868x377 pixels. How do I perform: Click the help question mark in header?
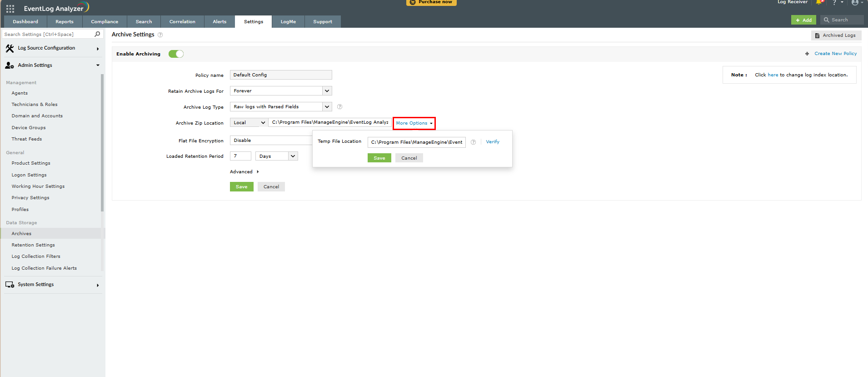(834, 3)
